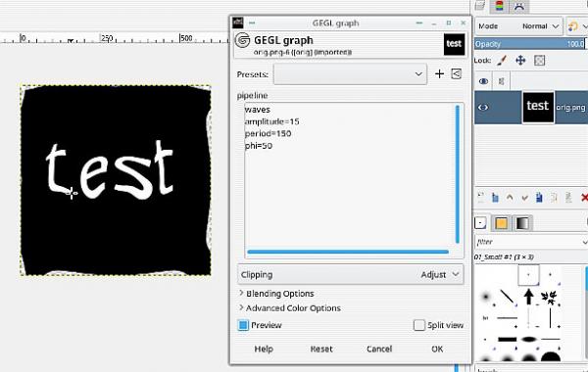Lock position and size with the move icon
Image resolution: width=588 pixels, height=372 pixels.
tap(520, 61)
